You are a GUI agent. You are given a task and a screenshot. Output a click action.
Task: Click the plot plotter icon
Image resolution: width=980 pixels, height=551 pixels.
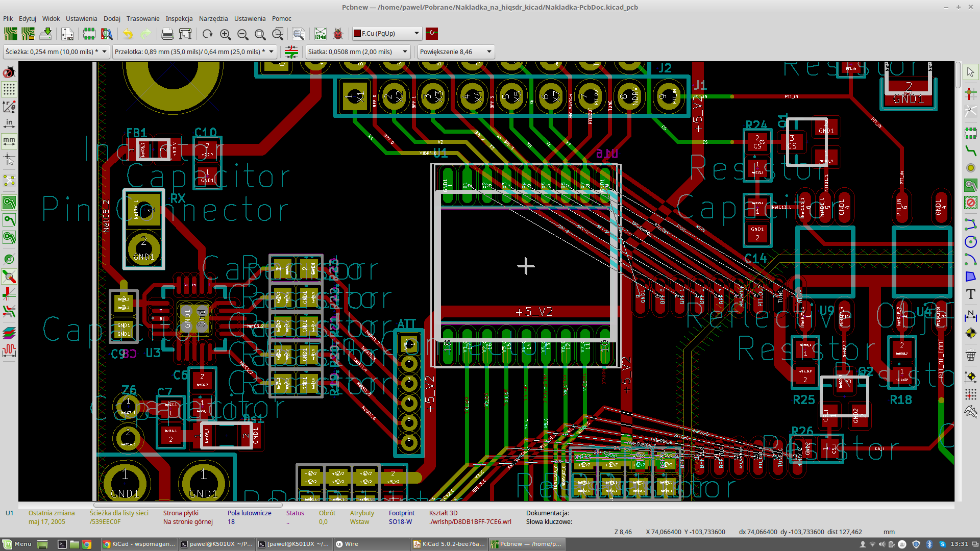point(185,34)
